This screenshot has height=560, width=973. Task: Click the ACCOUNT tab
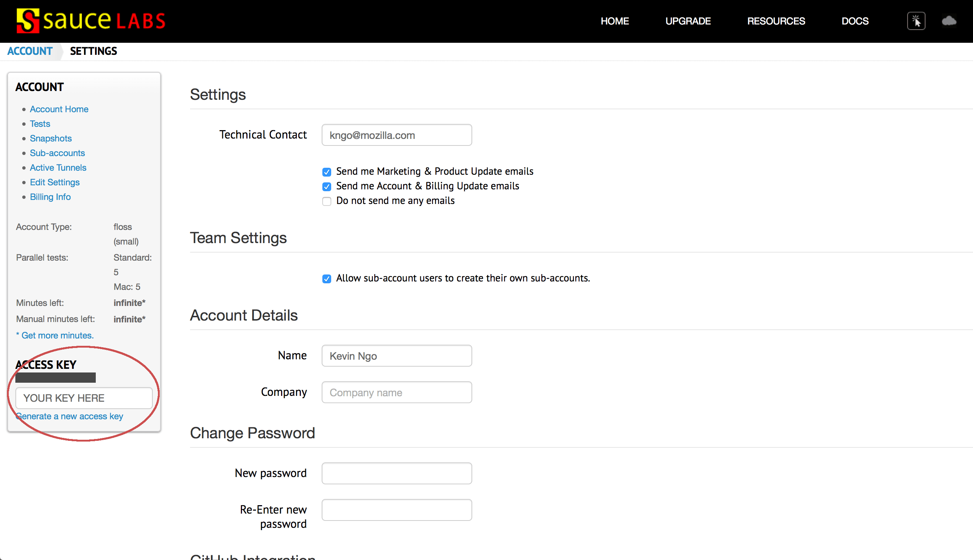click(x=29, y=51)
